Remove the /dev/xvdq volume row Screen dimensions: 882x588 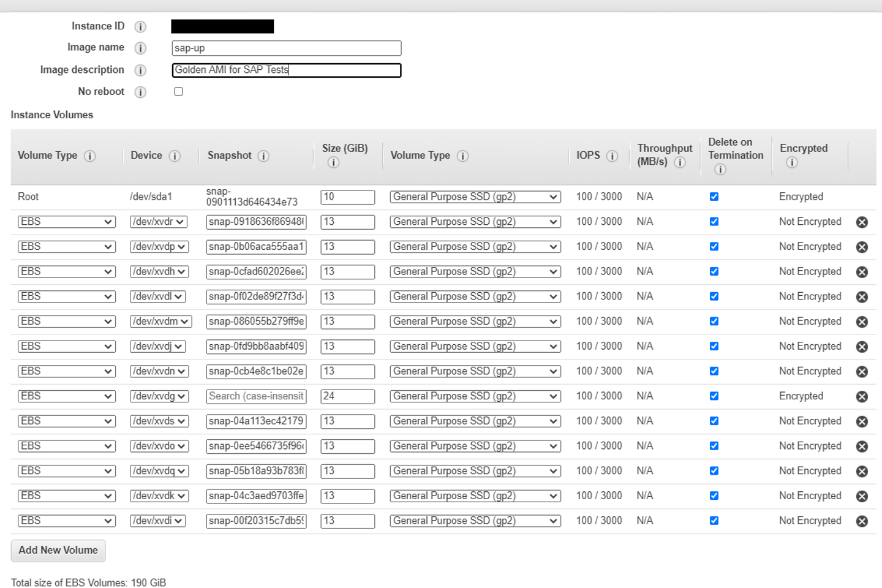coord(862,471)
